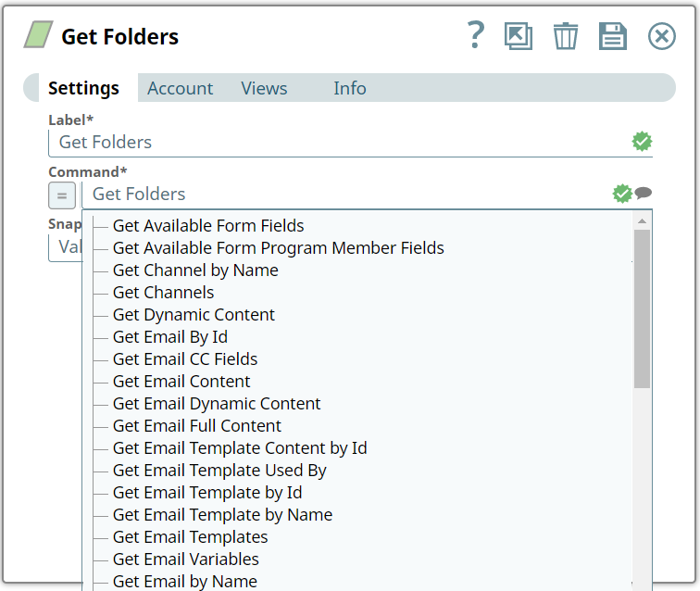Screen dimensions: 700x591
Task: Select Get Email Templates
Action: [x=190, y=537]
